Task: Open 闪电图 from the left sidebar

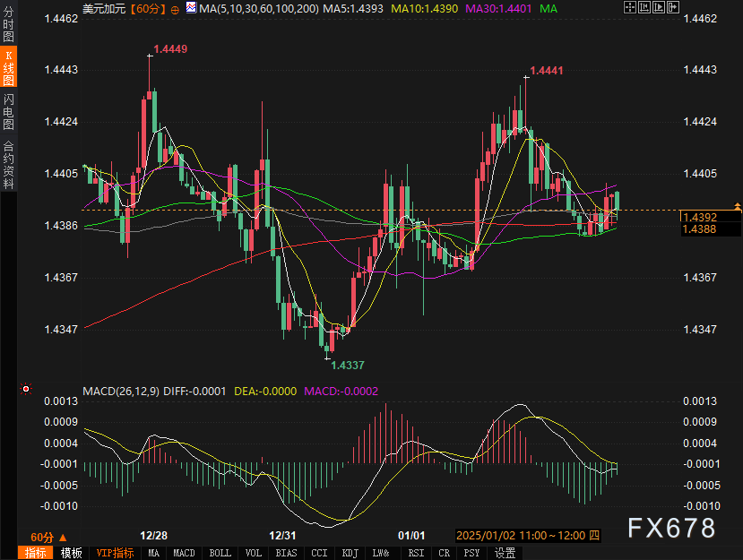Action: point(9,111)
